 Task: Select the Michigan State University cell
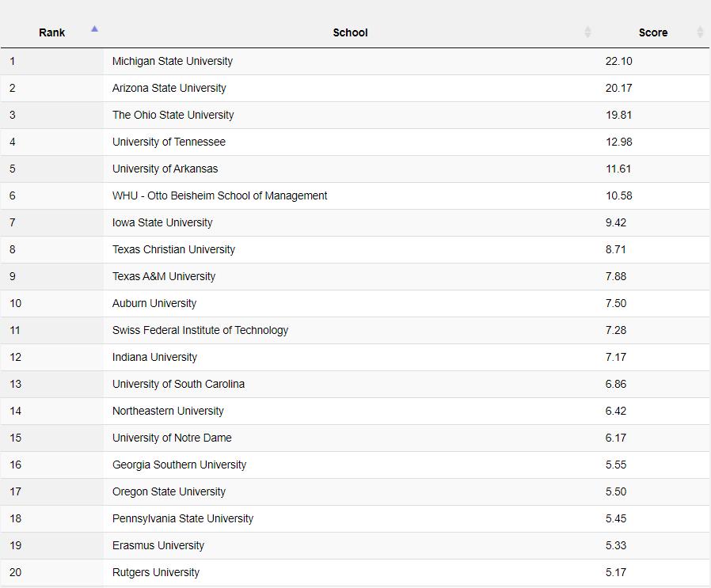tap(173, 62)
